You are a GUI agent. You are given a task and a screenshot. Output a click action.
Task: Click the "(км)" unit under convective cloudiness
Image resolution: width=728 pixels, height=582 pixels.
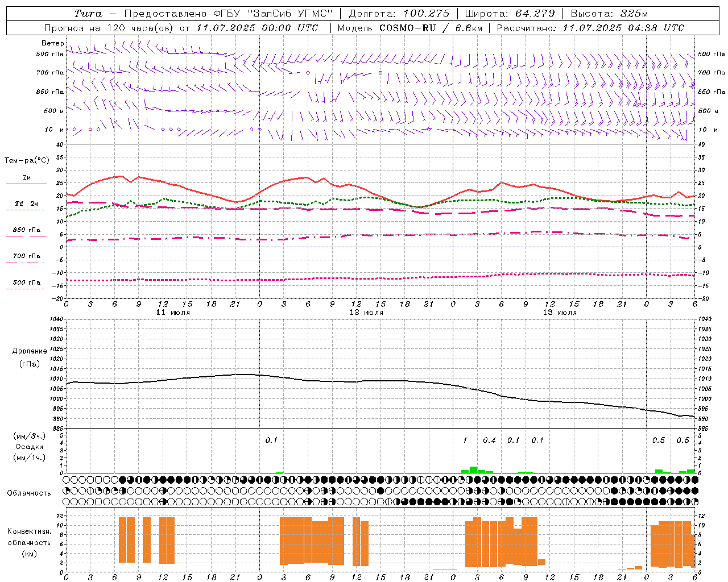click(x=29, y=554)
